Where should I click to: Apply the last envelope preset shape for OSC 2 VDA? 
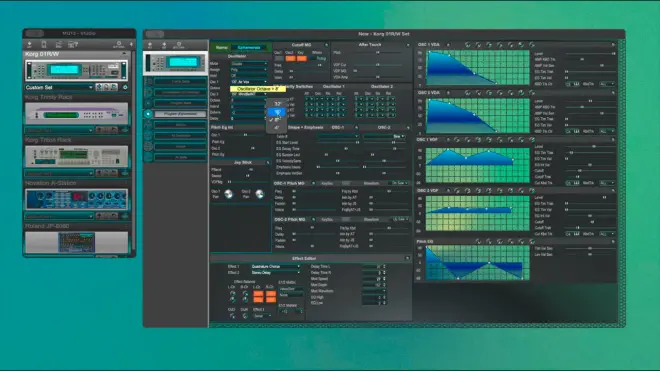pos(532,93)
